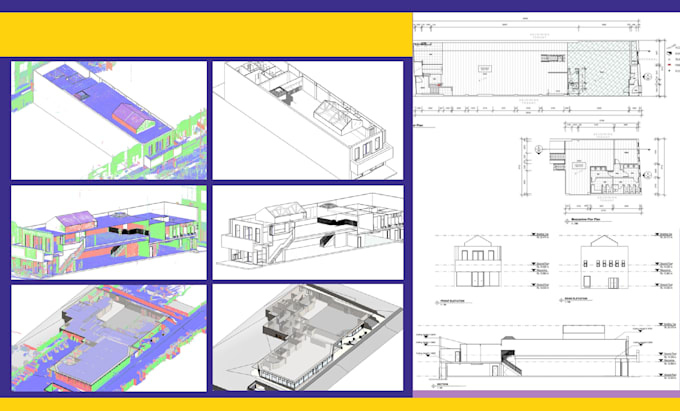Click the pitched skylight in line-drawing roof view

337,116
